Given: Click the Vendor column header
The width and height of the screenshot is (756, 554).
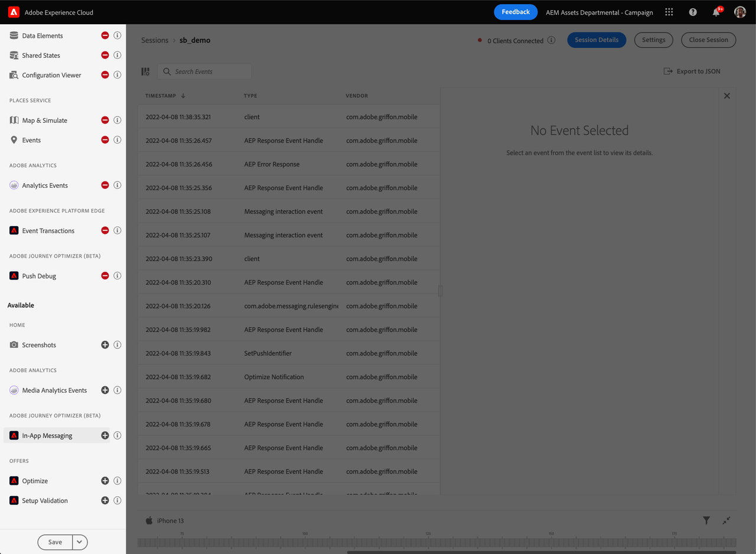Looking at the screenshot, I should click(x=357, y=96).
